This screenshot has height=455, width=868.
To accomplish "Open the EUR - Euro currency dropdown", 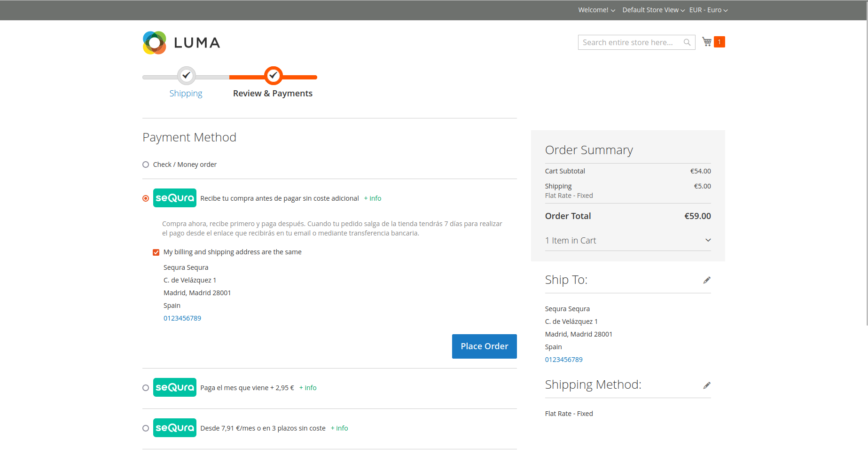I will (x=708, y=10).
